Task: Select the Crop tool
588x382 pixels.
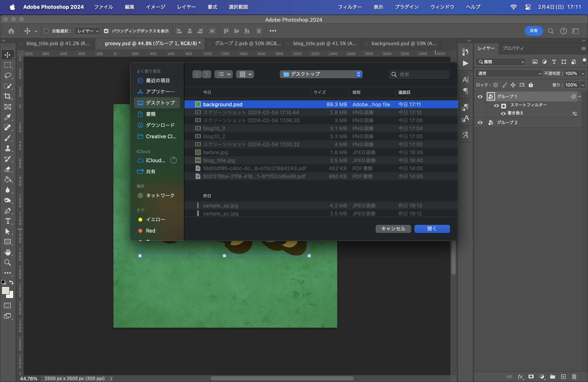Action: point(8,96)
